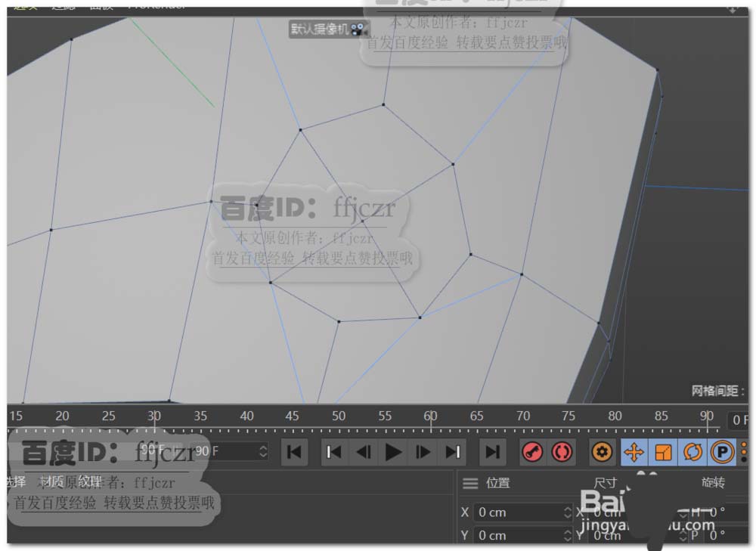Record active objects keyframe button
Image resolution: width=756 pixels, height=551 pixels.
point(532,452)
